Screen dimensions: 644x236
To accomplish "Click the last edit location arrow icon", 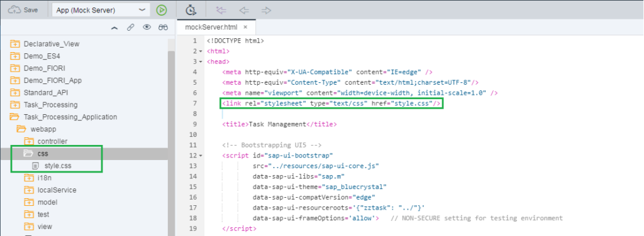I will coord(221,10).
